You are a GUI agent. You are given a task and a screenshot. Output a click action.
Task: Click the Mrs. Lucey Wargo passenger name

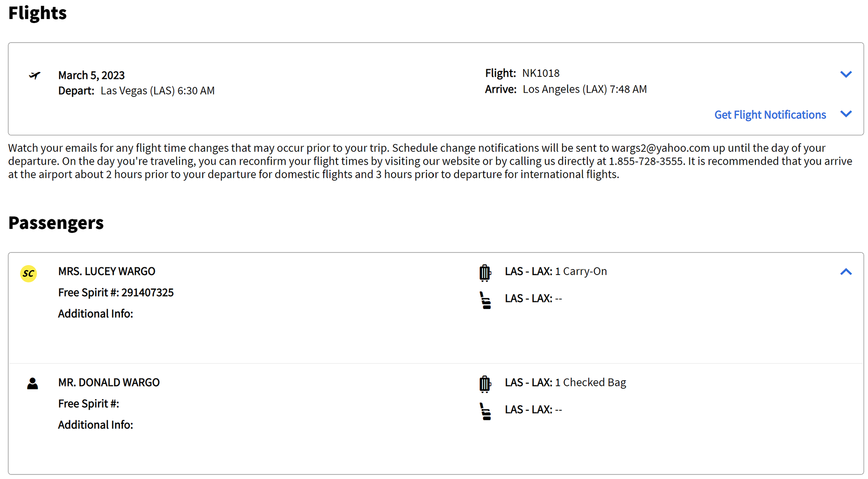click(107, 271)
